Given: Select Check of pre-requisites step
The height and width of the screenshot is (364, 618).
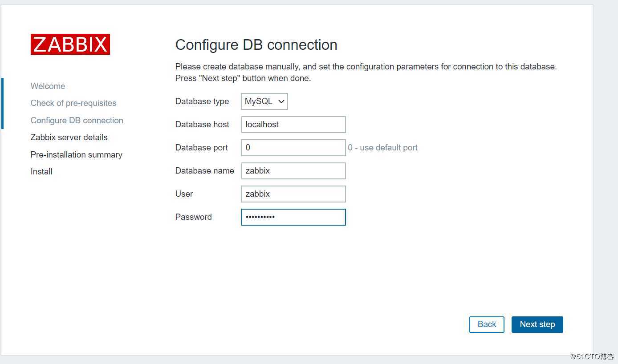Looking at the screenshot, I should (x=73, y=103).
